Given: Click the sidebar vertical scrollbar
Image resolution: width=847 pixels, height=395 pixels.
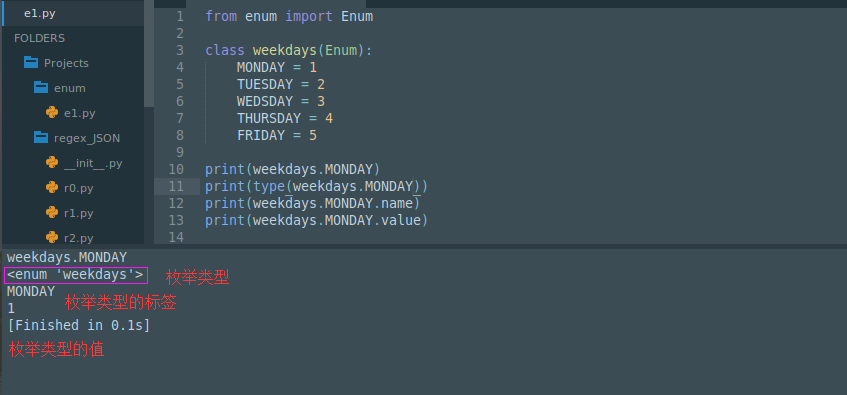Looking at the screenshot, I should click(x=149, y=54).
